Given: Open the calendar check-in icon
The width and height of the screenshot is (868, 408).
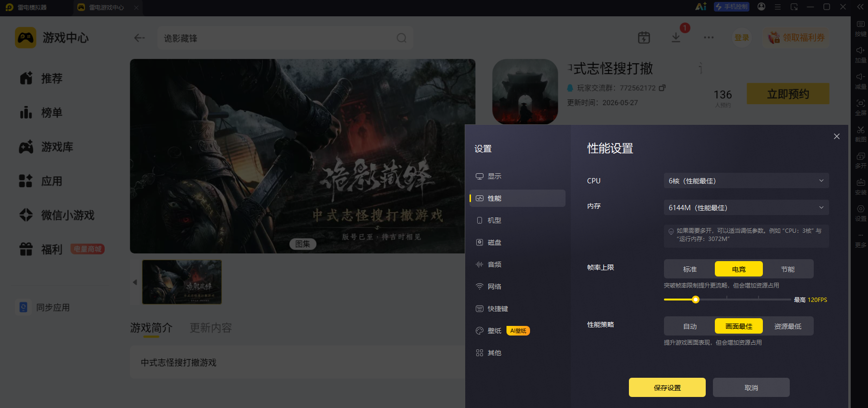Looking at the screenshot, I should (644, 37).
